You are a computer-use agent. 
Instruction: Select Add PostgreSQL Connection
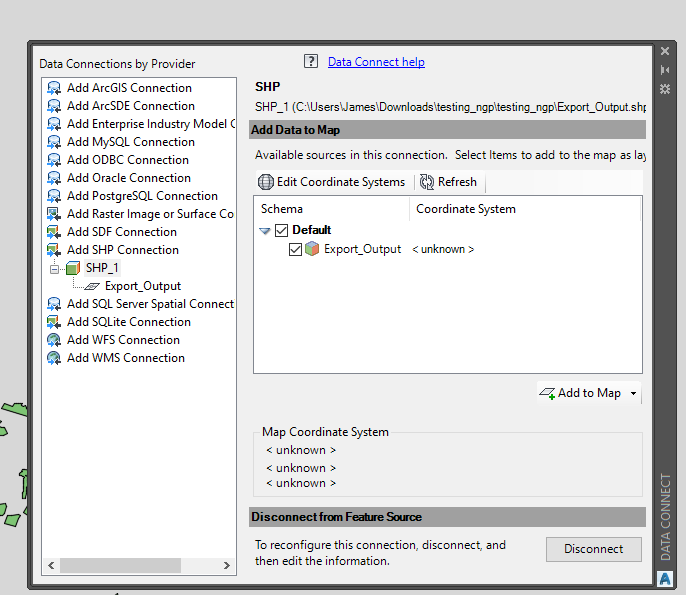click(x=142, y=196)
